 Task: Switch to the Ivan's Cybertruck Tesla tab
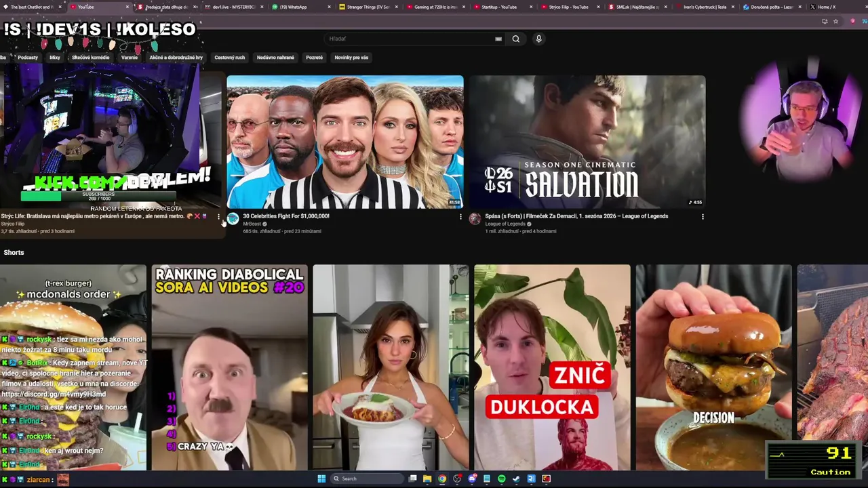(705, 7)
